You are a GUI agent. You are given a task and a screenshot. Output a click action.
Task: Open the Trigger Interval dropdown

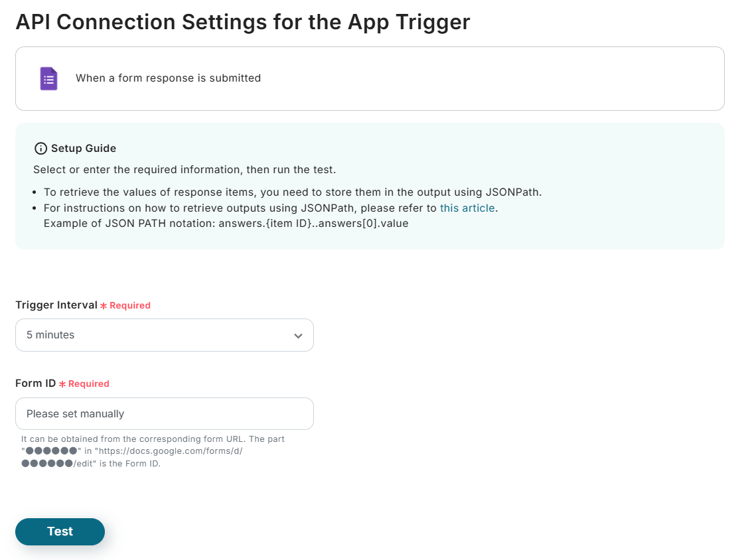pyautogui.click(x=164, y=335)
